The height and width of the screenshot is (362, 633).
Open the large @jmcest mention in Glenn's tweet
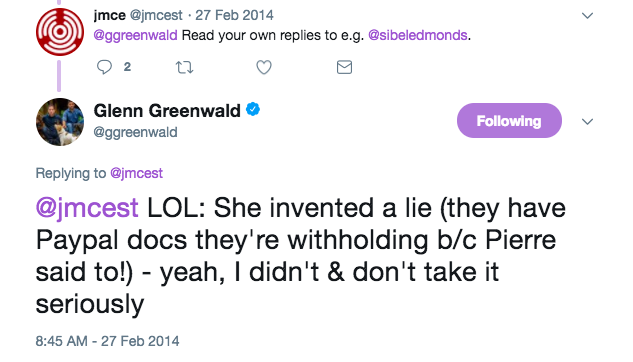pos(87,209)
